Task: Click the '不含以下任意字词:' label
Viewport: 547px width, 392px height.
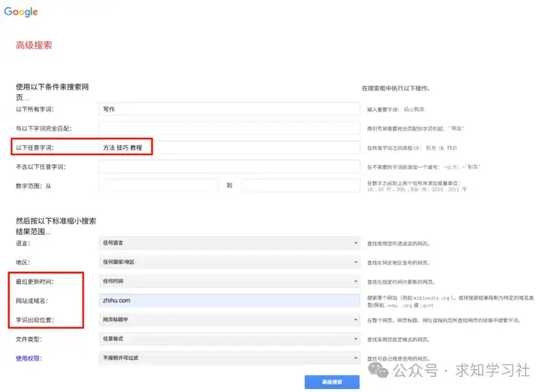Action: click(x=40, y=167)
